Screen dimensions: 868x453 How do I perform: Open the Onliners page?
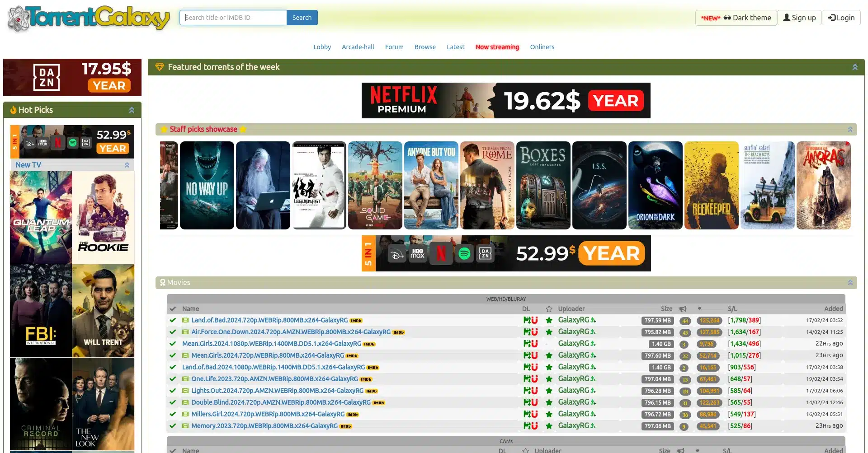click(542, 47)
